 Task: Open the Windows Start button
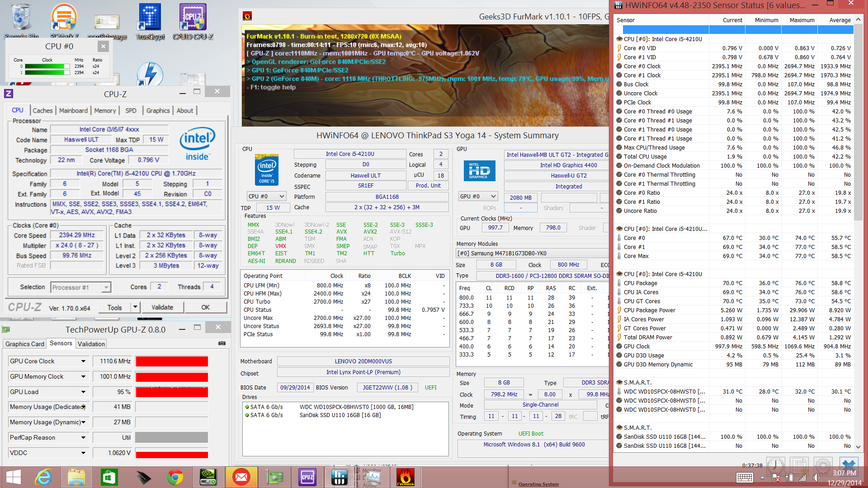[x=14, y=477]
